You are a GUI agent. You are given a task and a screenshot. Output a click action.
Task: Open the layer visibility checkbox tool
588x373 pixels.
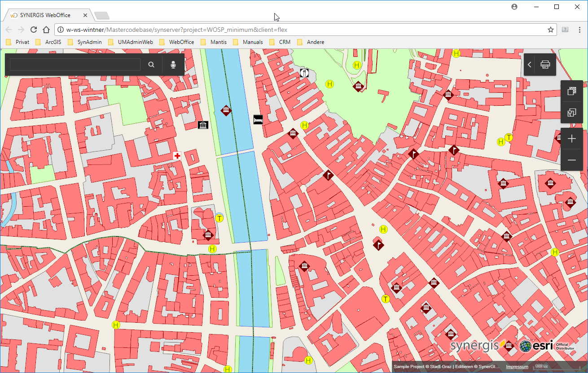coord(571,113)
